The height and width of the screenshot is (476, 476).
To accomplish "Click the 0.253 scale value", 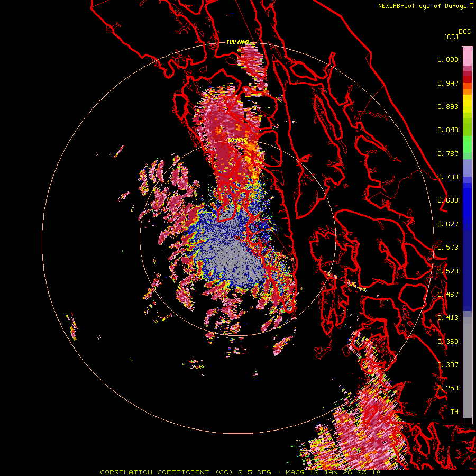I will [x=448, y=388].
